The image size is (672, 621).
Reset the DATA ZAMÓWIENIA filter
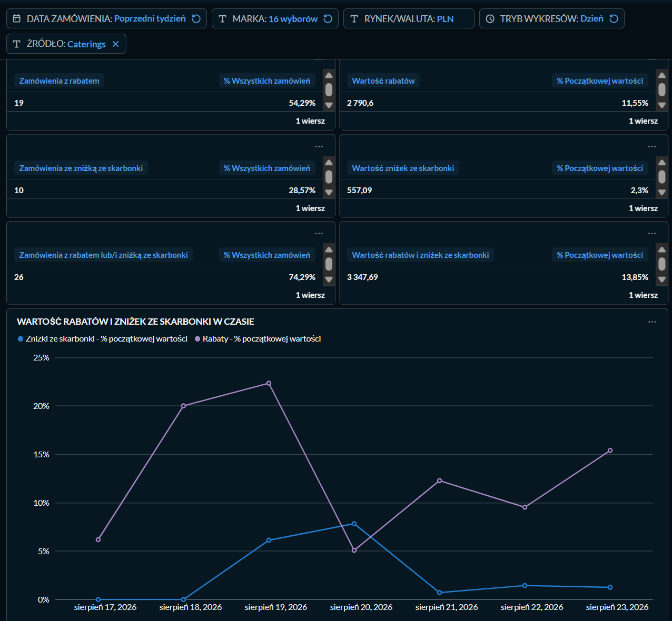coord(196,19)
